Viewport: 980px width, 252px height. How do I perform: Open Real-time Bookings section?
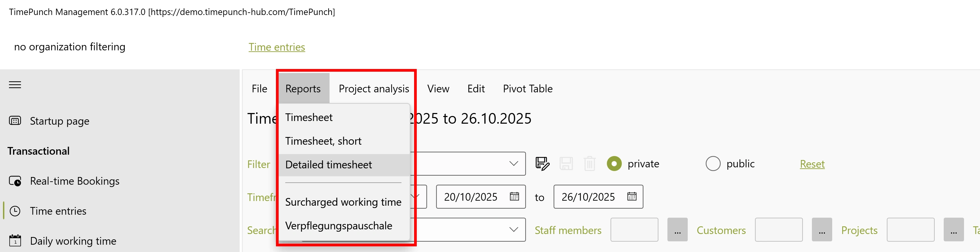[75, 181]
